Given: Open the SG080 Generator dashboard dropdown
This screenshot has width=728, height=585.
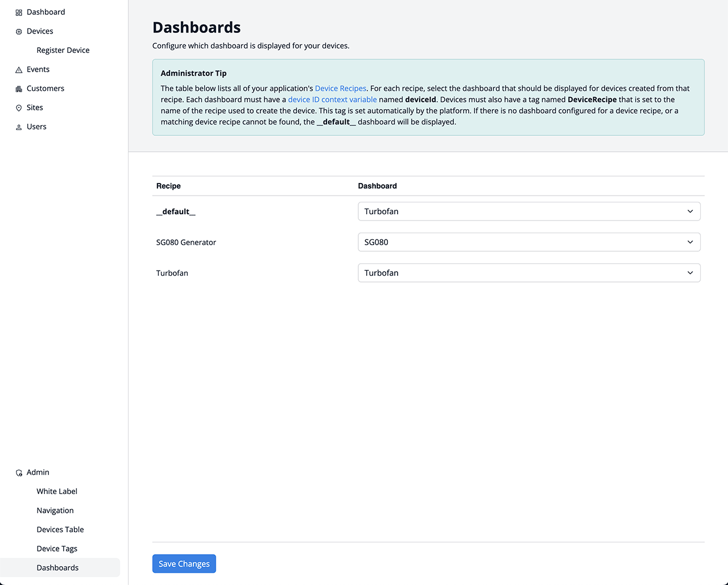Looking at the screenshot, I should [528, 242].
